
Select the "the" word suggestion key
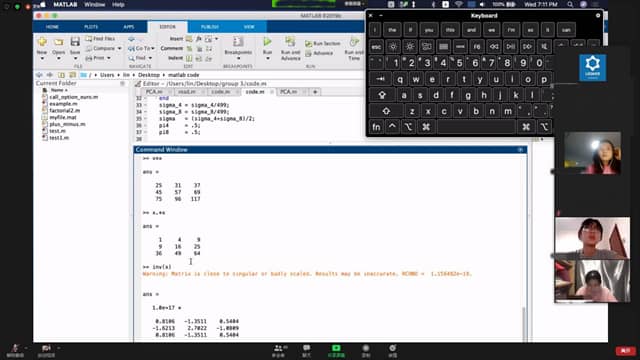392,30
